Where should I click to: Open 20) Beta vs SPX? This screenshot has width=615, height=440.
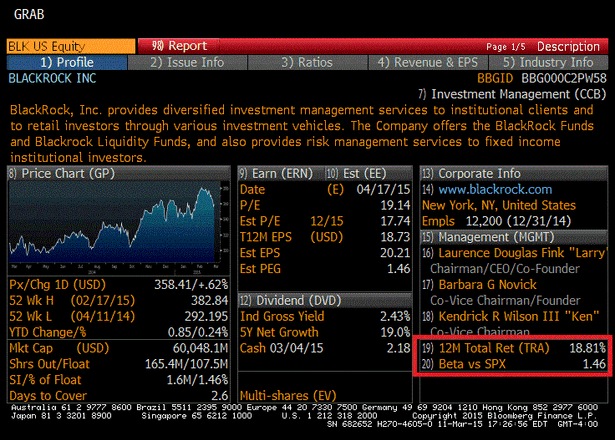513,364
